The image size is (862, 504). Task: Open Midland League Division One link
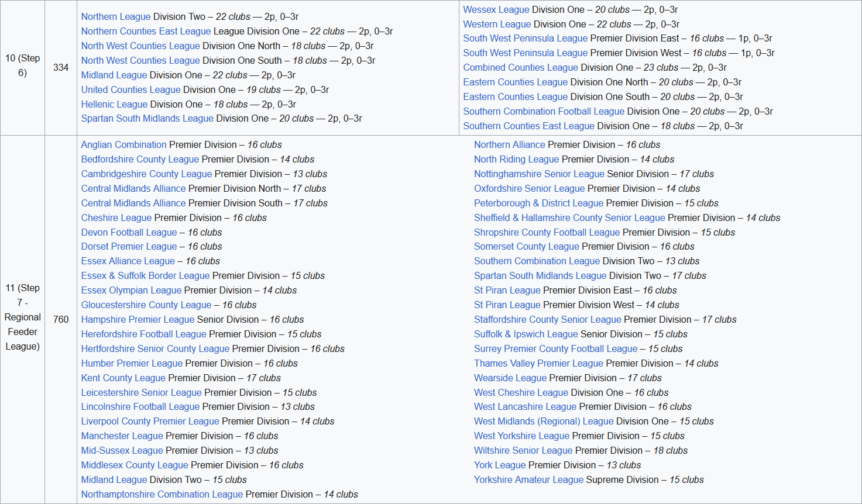tap(114, 75)
